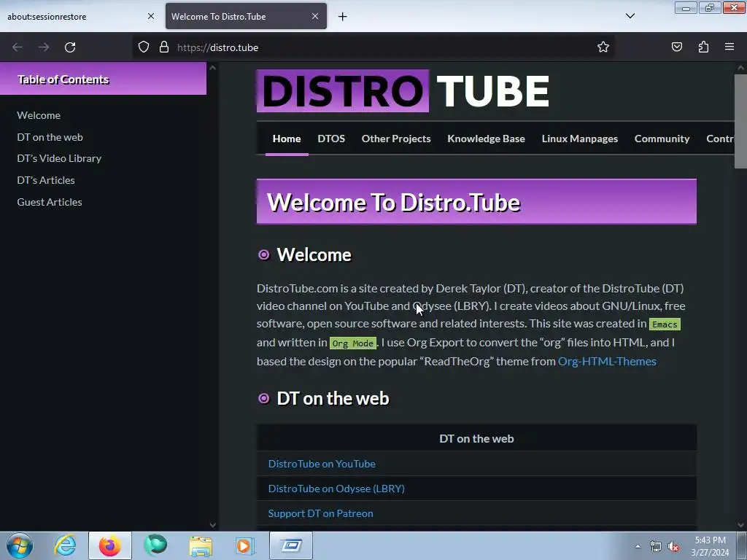Open DistroTube on Odysee (LBRY) link
Image resolution: width=747 pixels, height=560 pixels.
[336, 489]
